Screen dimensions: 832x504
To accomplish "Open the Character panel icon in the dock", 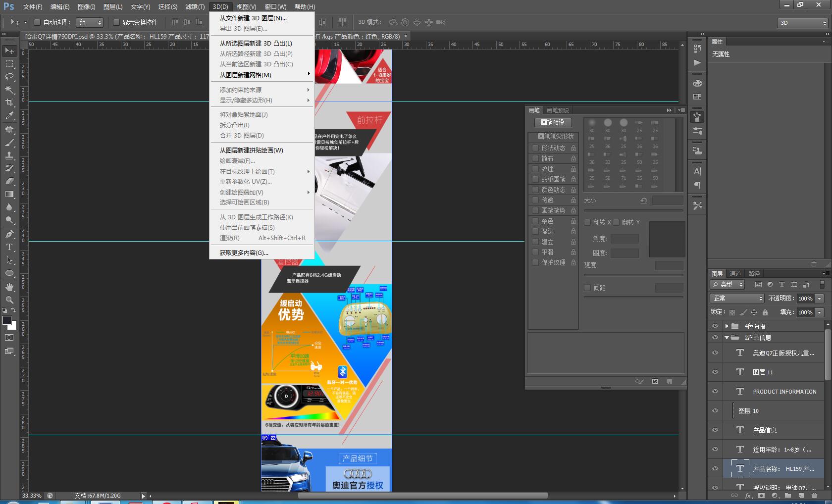I will [x=697, y=171].
